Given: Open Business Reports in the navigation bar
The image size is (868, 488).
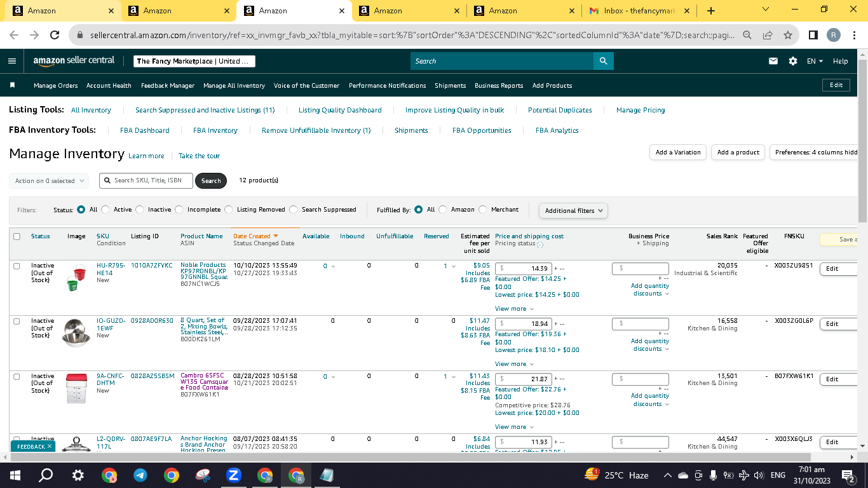Looking at the screenshot, I should click(499, 86).
